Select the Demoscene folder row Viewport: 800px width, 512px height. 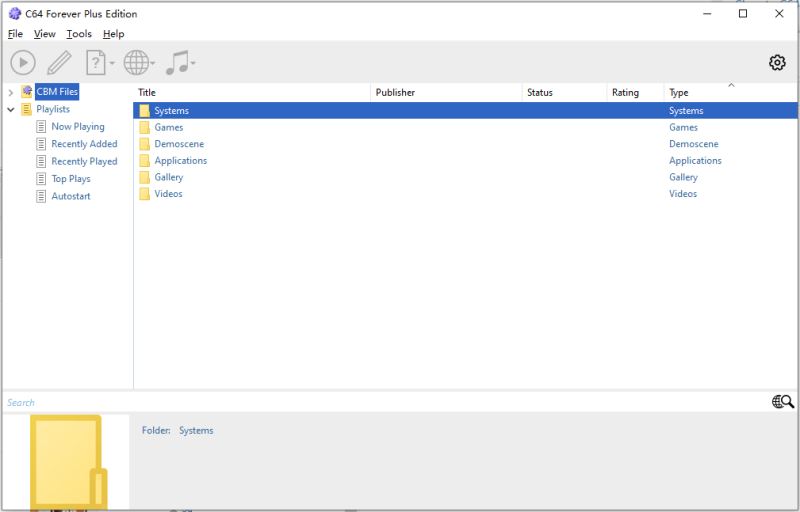tap(465, 144)
